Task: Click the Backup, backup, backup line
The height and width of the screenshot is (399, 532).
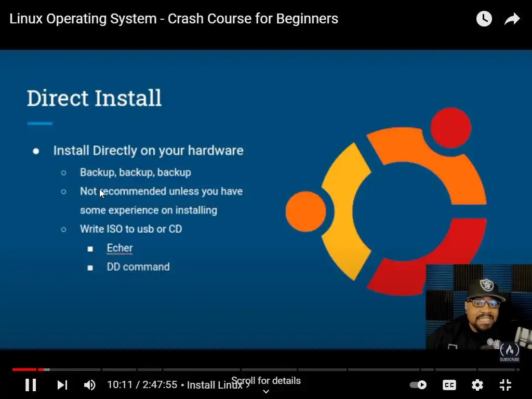Action: pos(136,172)
